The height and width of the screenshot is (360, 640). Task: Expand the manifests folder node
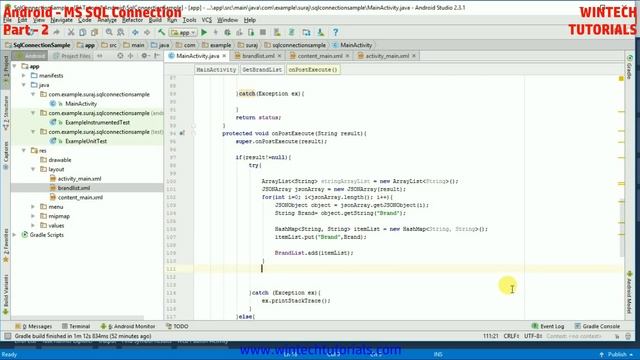pyautogui.click(x=24, y=76)
